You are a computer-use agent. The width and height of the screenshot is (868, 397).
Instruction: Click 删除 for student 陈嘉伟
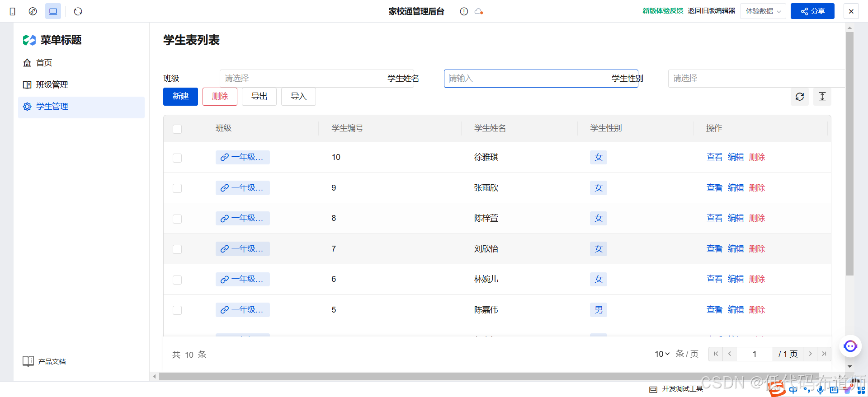(x=757, y=310)
